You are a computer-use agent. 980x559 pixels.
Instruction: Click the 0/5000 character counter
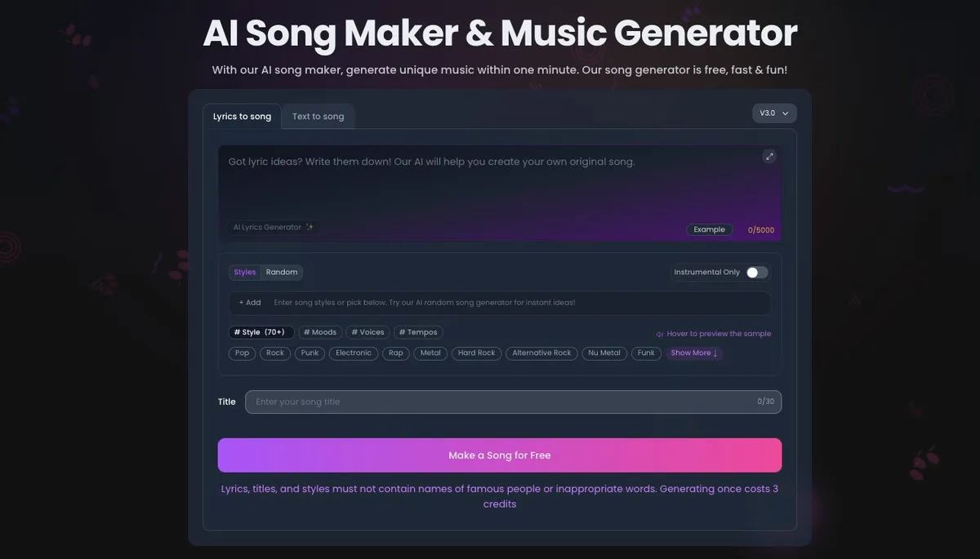point(761,230)
